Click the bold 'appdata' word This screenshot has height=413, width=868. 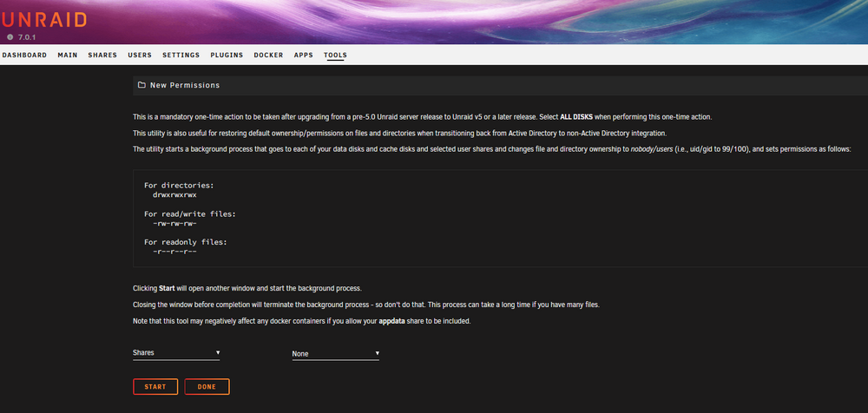(x=391, y=321)
